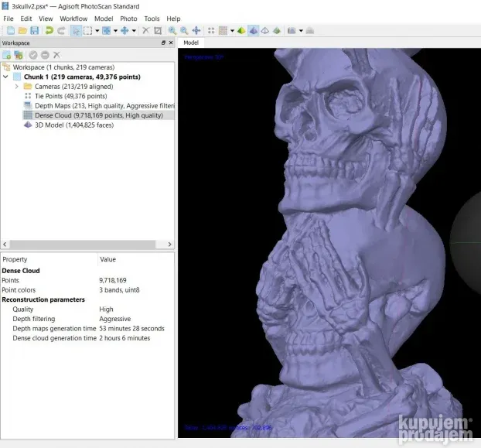Open the Tools menu

click(152, 19)
